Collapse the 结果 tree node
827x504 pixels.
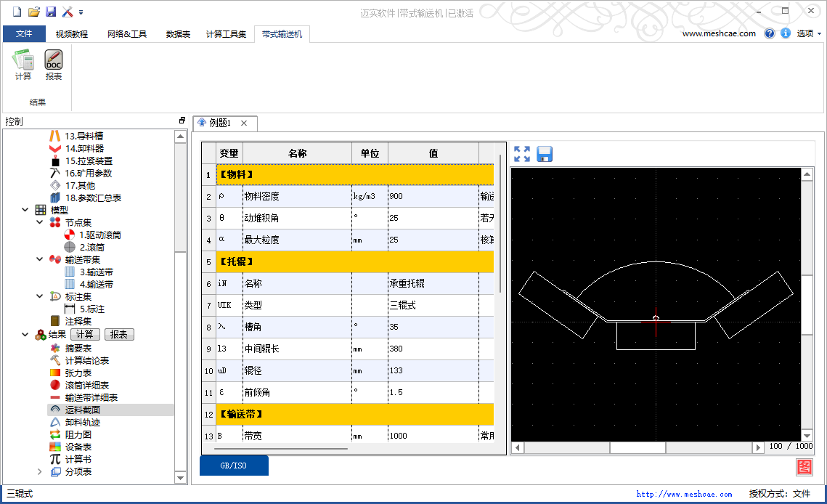click(x=25, y=334)
